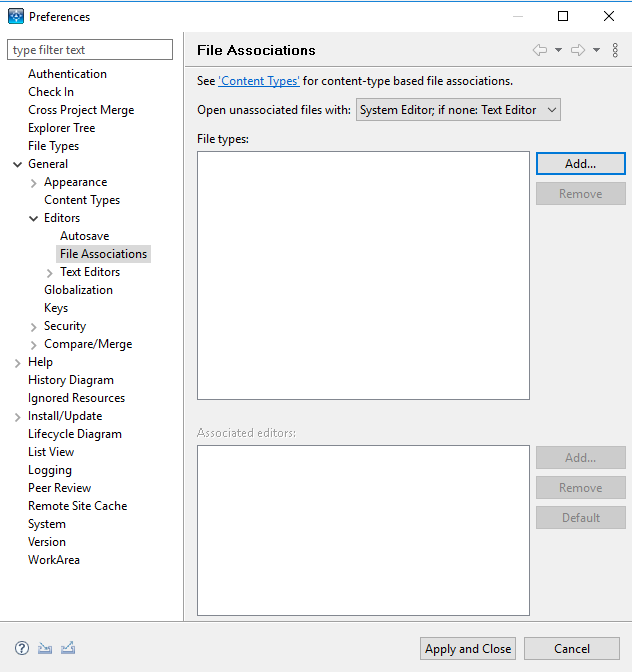This screenshot has width=632, height=672.
Task: Select Version preference page
Action: click(x=47, y=542)
